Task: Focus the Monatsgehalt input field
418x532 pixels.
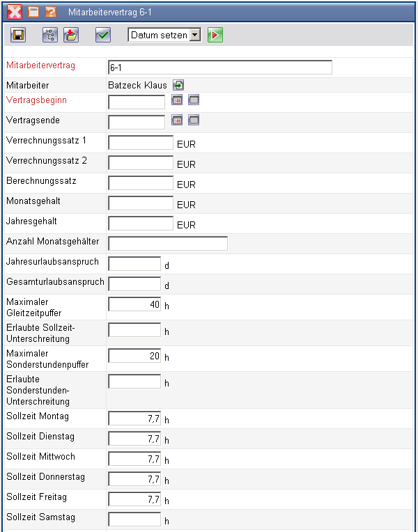Action: [x=141, y=203]
